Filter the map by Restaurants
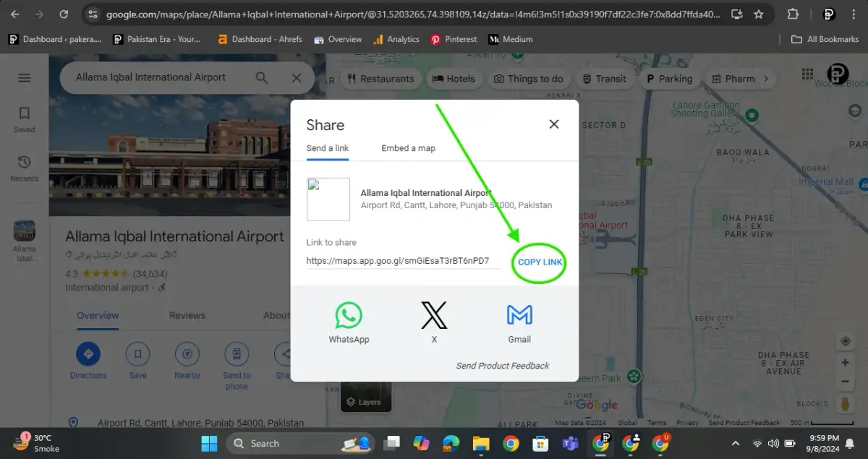The height and width of the screenshot is (459, 868). click(380, 79)
